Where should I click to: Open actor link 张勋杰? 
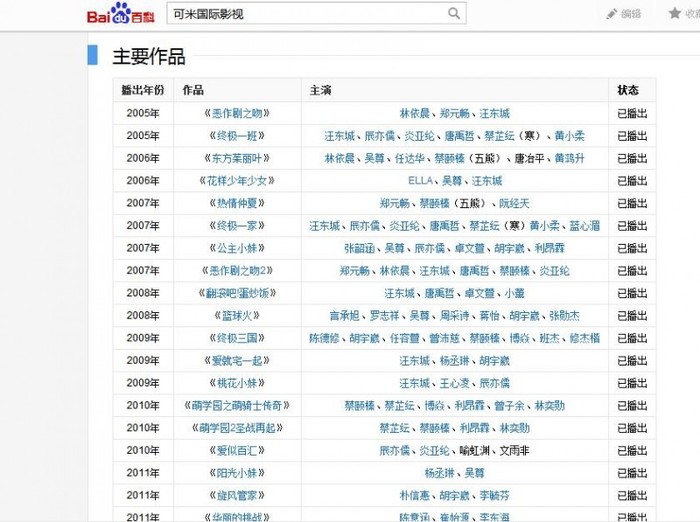564,316
